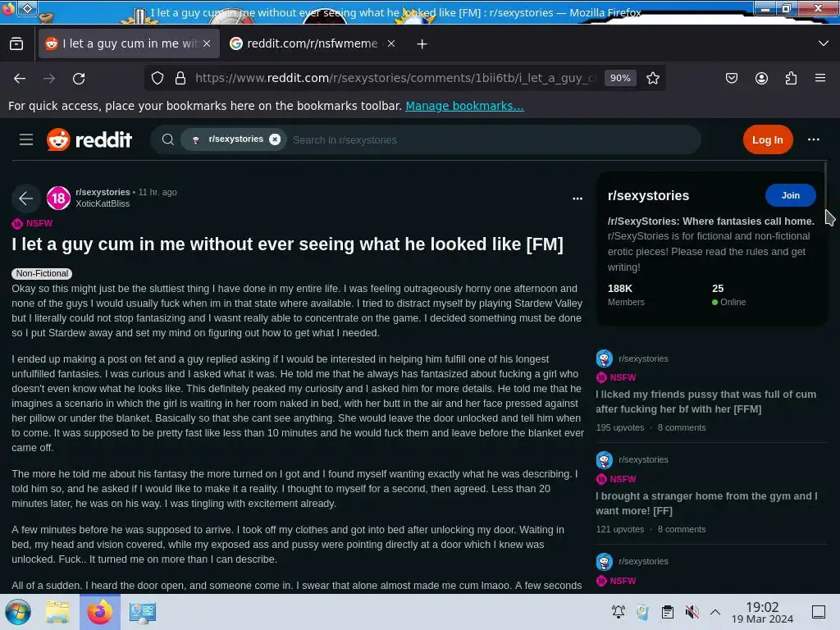The height and width of the screenshot is (630, 840).
Task: Open related post about gym stranger [FF]
Action: (706, 504)
